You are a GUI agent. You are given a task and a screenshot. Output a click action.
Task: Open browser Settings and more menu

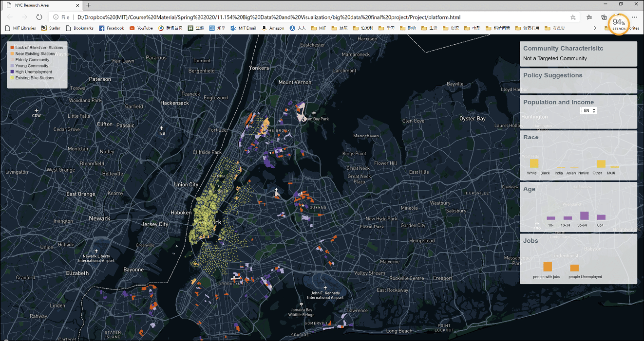(634, 17)
